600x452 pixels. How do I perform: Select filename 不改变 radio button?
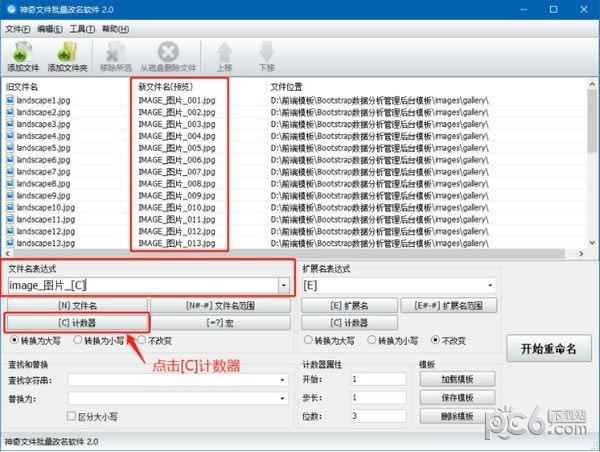(142, 340)
